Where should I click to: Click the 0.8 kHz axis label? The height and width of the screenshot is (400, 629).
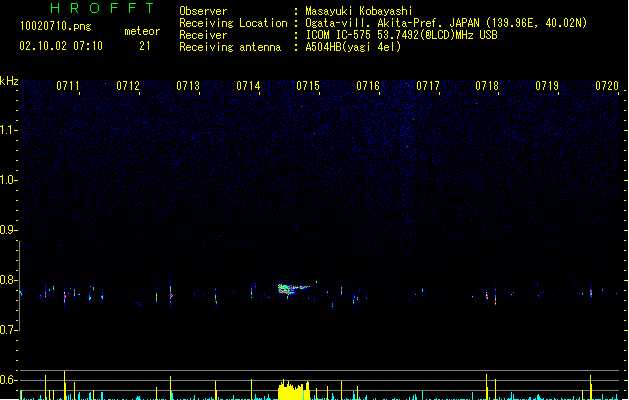pyautogui.click(x=8, y=280)
